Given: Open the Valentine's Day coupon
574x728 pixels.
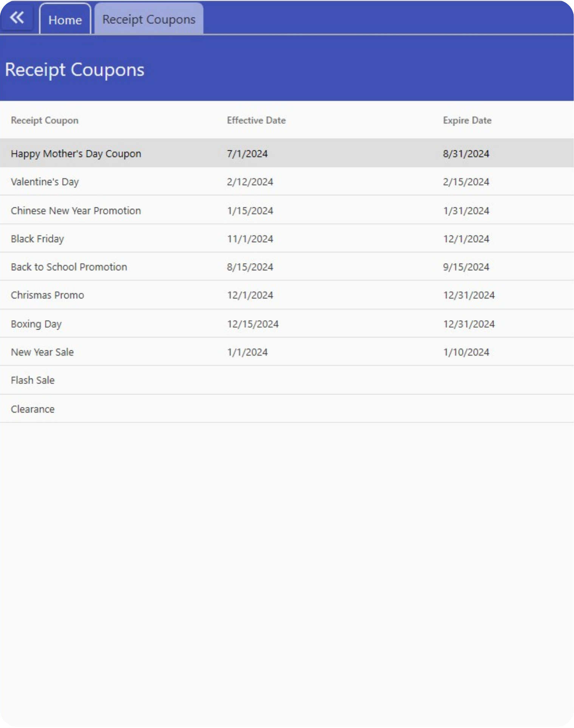Looking at the screenshot, I should tap(45, 182).
